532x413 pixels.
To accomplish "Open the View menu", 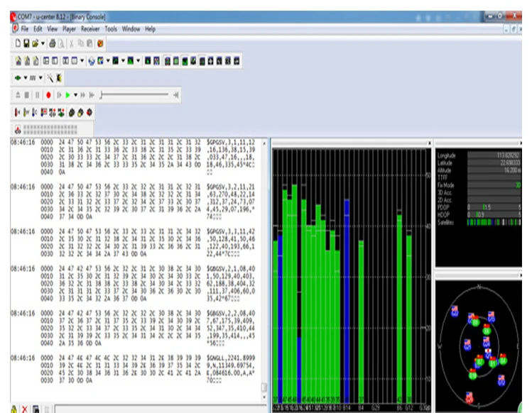I will 53,29.
